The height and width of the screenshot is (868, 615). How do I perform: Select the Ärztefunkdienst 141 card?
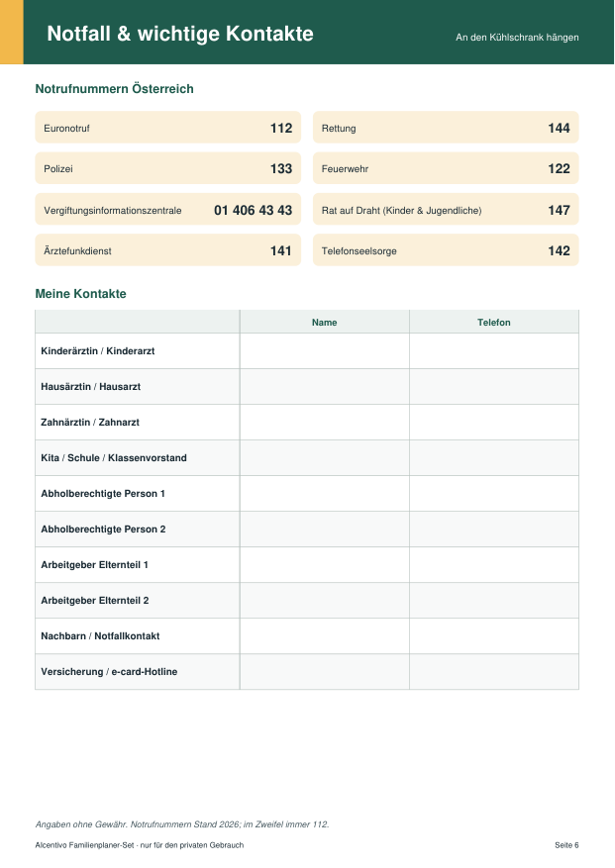tap(168, 250)
